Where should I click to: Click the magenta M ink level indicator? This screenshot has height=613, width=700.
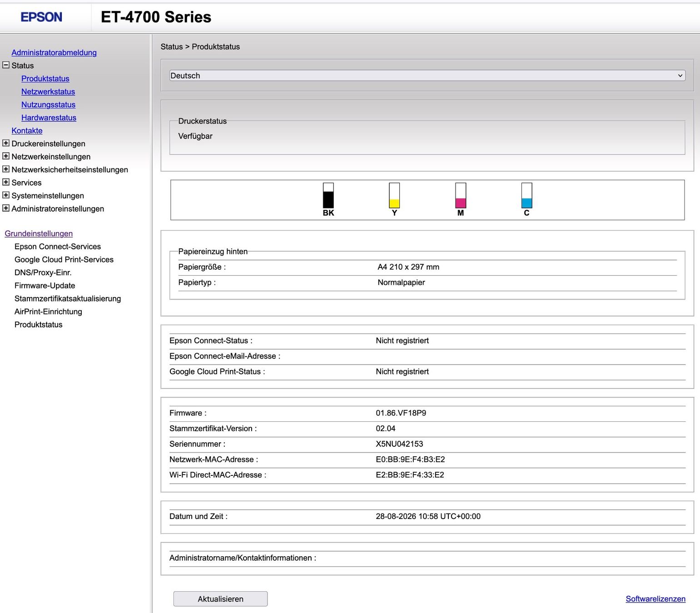click(x=461, y=196)
